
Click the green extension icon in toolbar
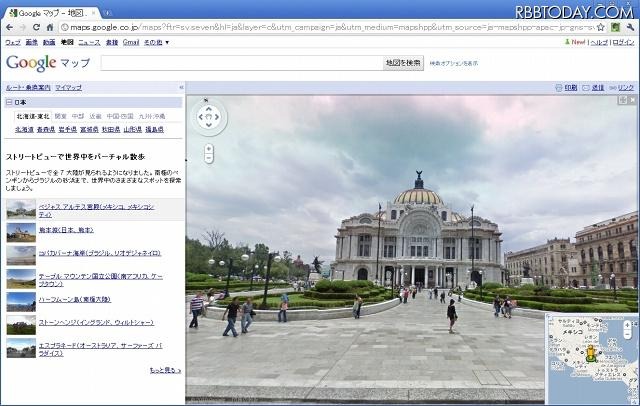click(x=615, y=27)
